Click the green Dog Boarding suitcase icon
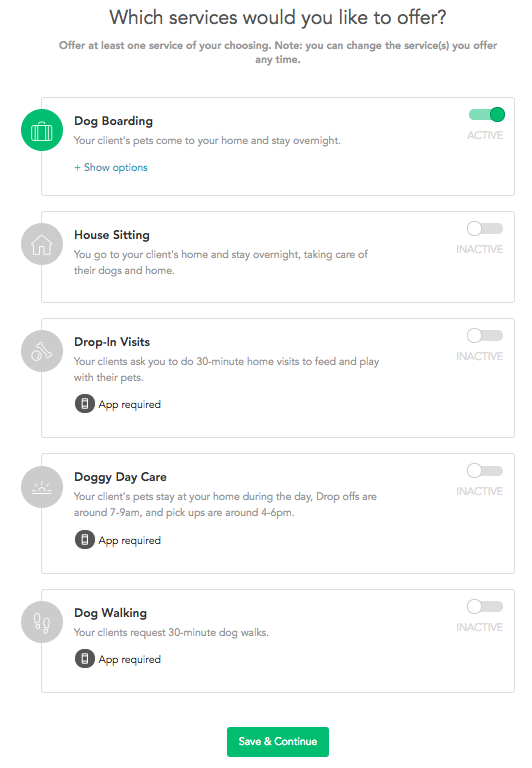 42,130
